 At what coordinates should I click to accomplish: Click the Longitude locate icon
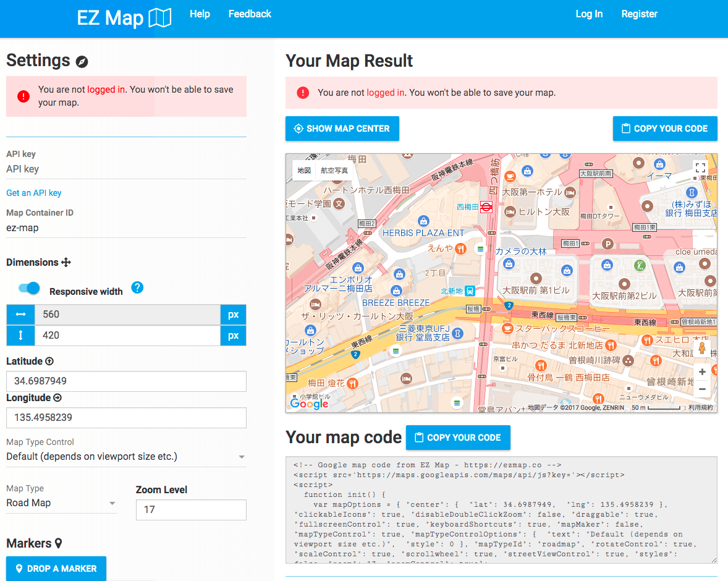tap(57, 398)
